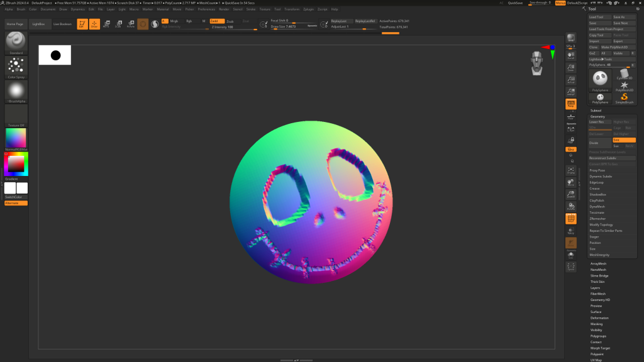Screen dimensions: 644x362
Task: Click the main color picker square
Action: tap(16, 164)
